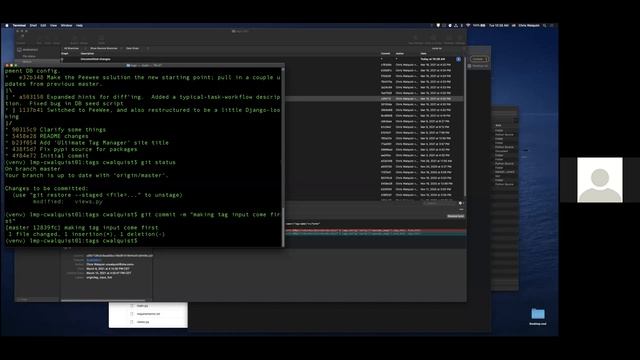Click the Chris Walquist user name
640x360 pixels.
[x=529, y=25]
